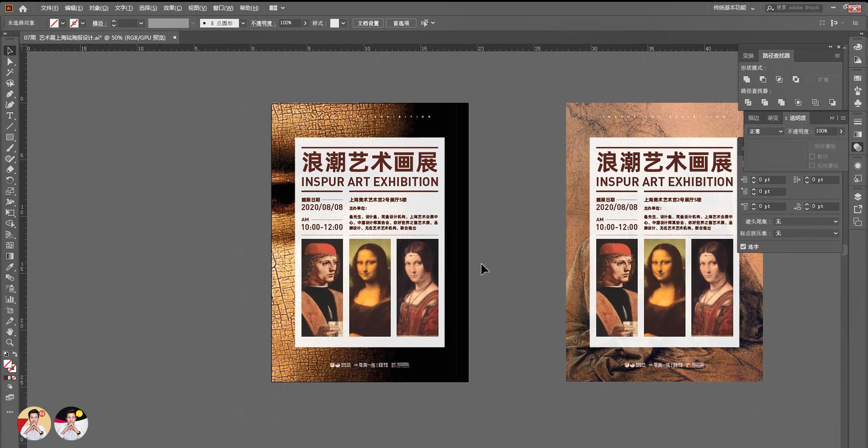Apply Intersect shape mode
The width and height of the screenshot is (868, 448).
point(779,80)
